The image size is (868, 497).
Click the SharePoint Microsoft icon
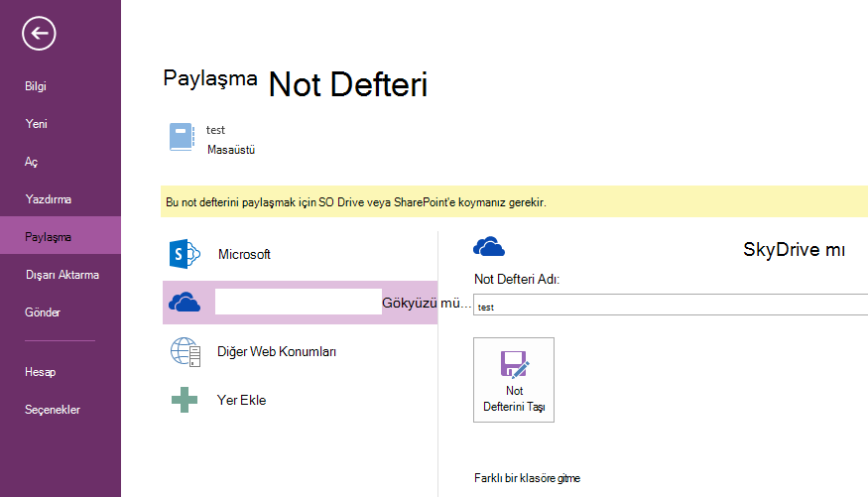(185, 254)
